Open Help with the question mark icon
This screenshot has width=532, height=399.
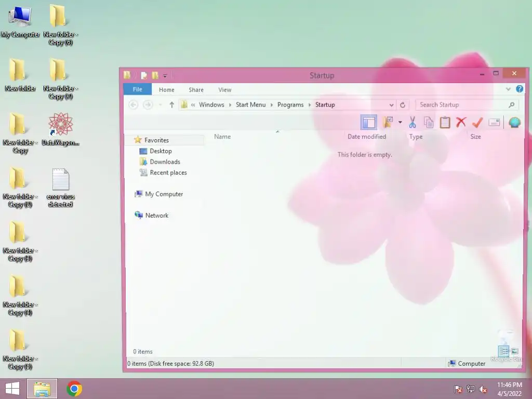pyautogui.click(x=520, y=89)
